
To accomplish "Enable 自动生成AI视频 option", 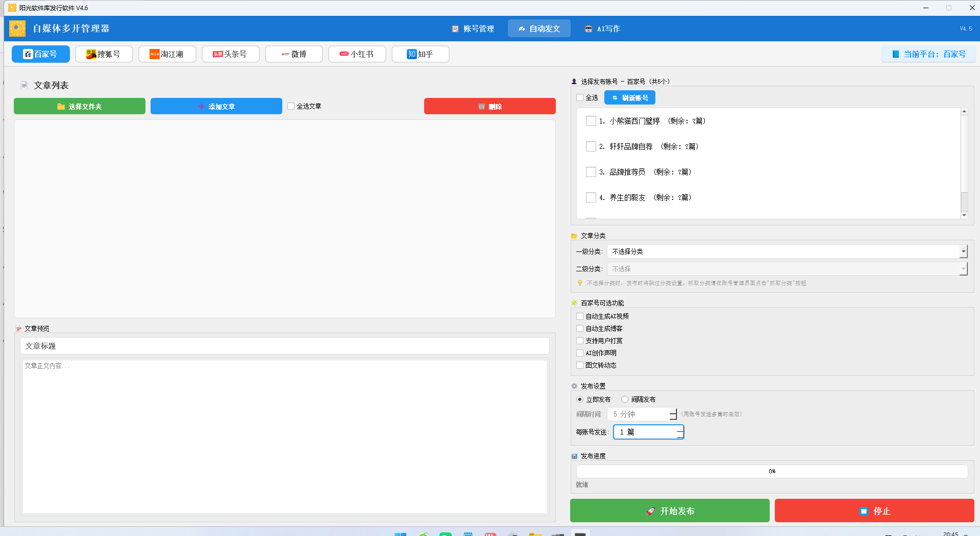I will point(580,316).
